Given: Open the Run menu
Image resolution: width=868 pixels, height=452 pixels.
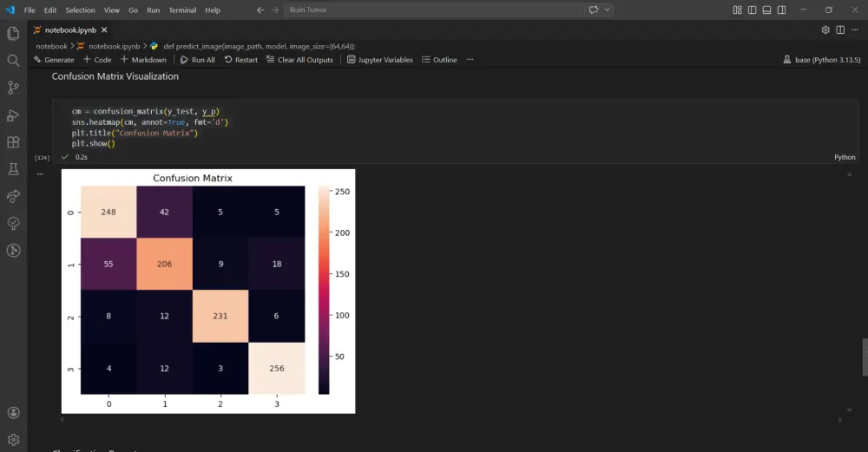Looking at the screenshot, I should pyautogui.click(x=154, y=10).
